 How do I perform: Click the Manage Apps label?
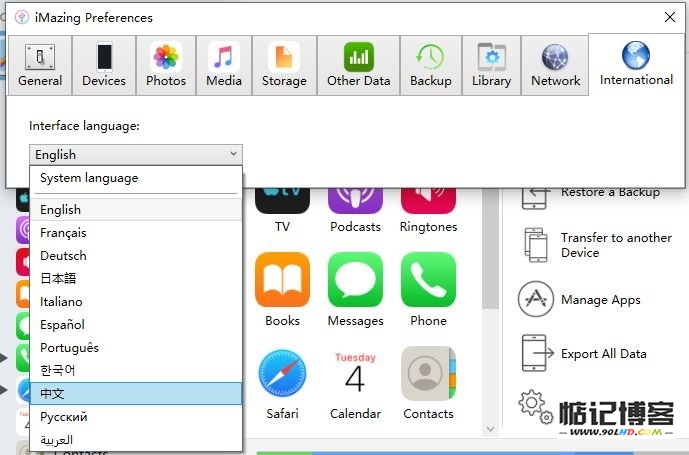point(601,300)
